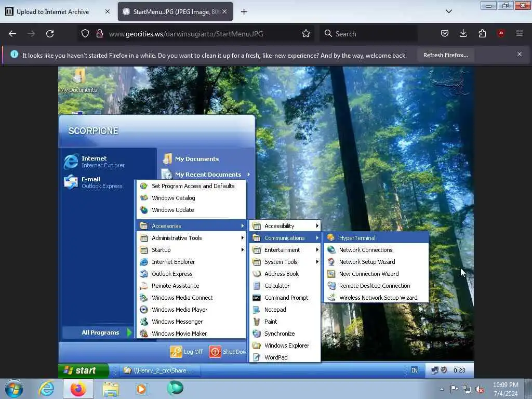532x399 pixels.
Task: Click HyperTerminal in the pictured menu
Action: click(376, 238)
